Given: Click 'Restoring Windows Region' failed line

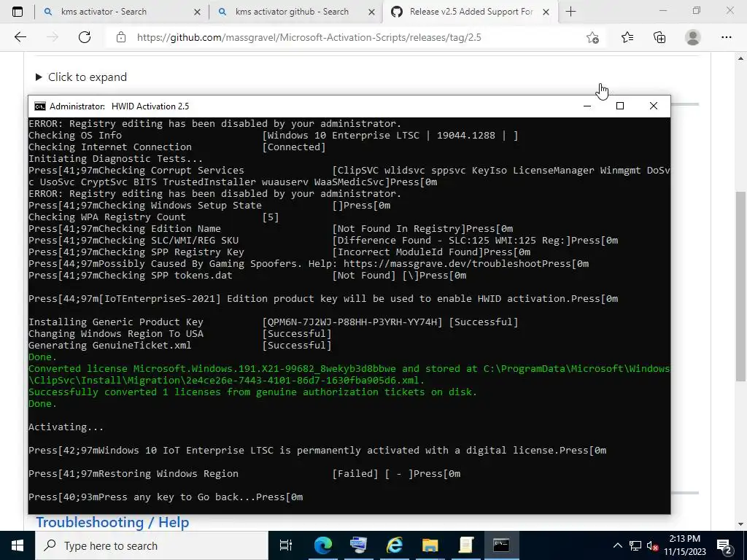Looking at the screenshot, I should 244,474.
